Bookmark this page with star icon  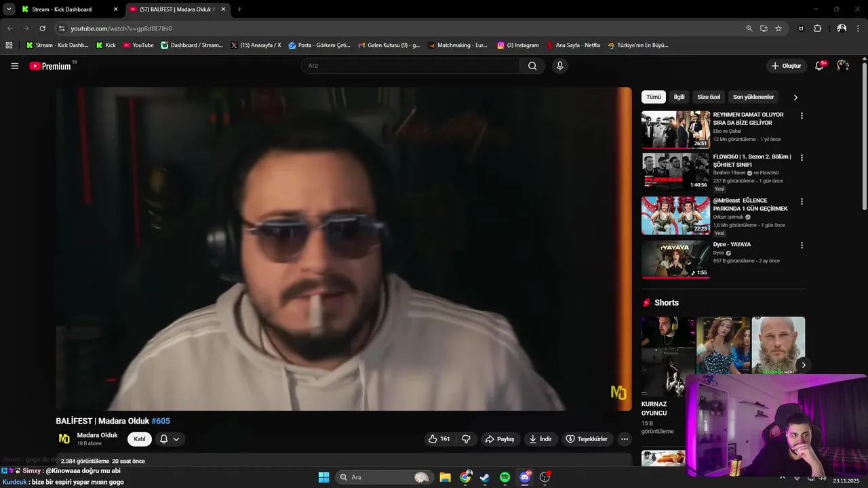[778, 28]
